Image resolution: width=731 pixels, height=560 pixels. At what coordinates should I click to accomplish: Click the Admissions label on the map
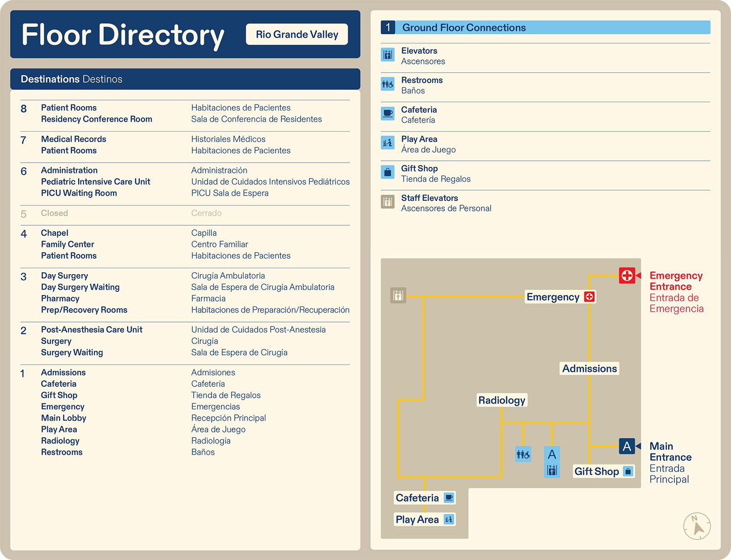(x=589, y=368)
